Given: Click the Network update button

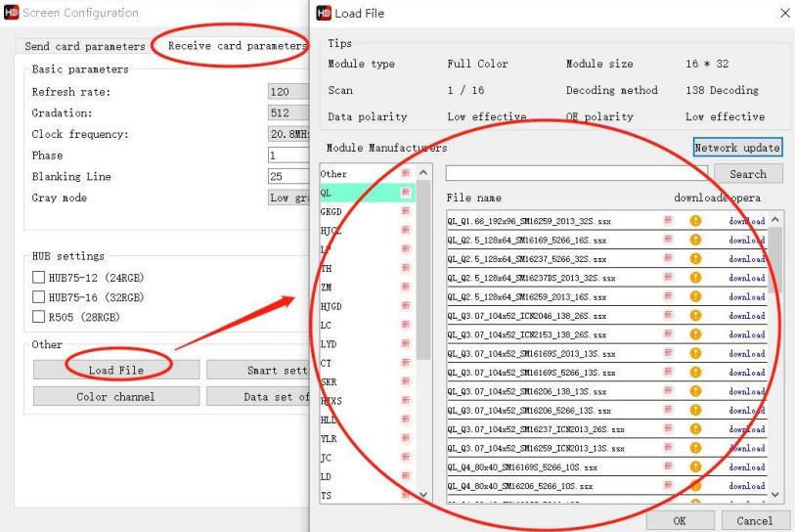Looking at the screenshot, I should point(737,147).
